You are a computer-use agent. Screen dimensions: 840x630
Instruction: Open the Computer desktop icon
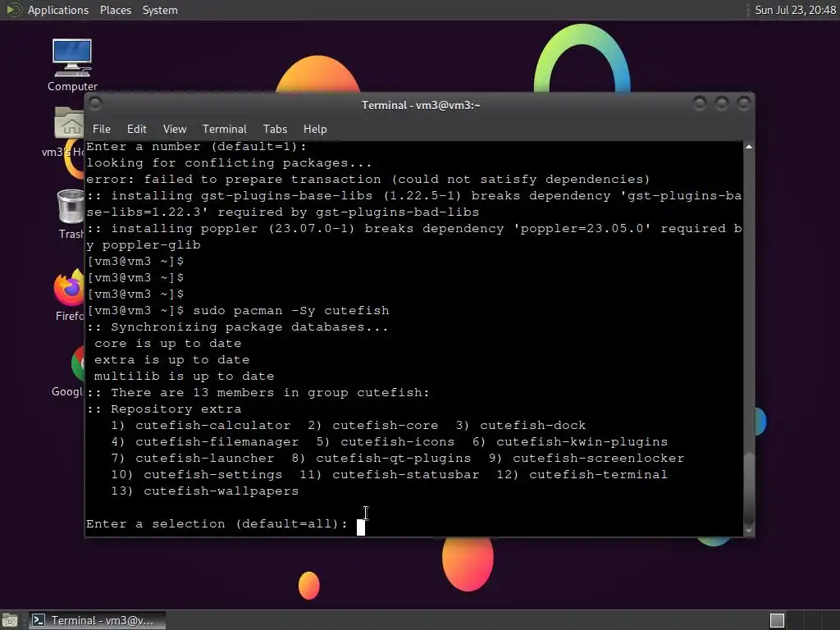[x=72, y=65]
